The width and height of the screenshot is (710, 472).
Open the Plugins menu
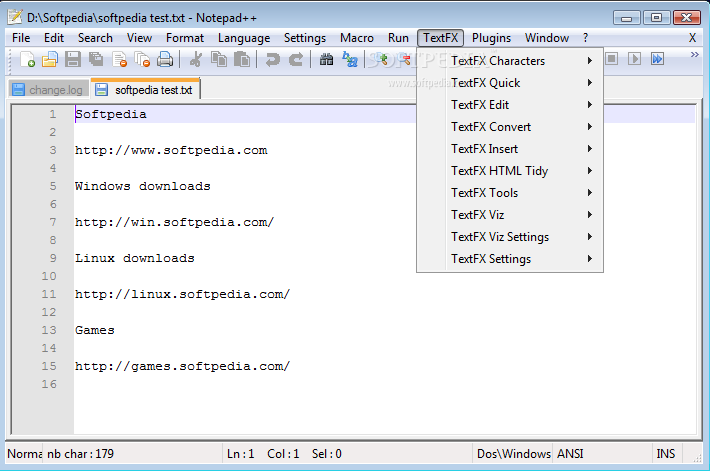pyautogui.click(x=491, y=38)
